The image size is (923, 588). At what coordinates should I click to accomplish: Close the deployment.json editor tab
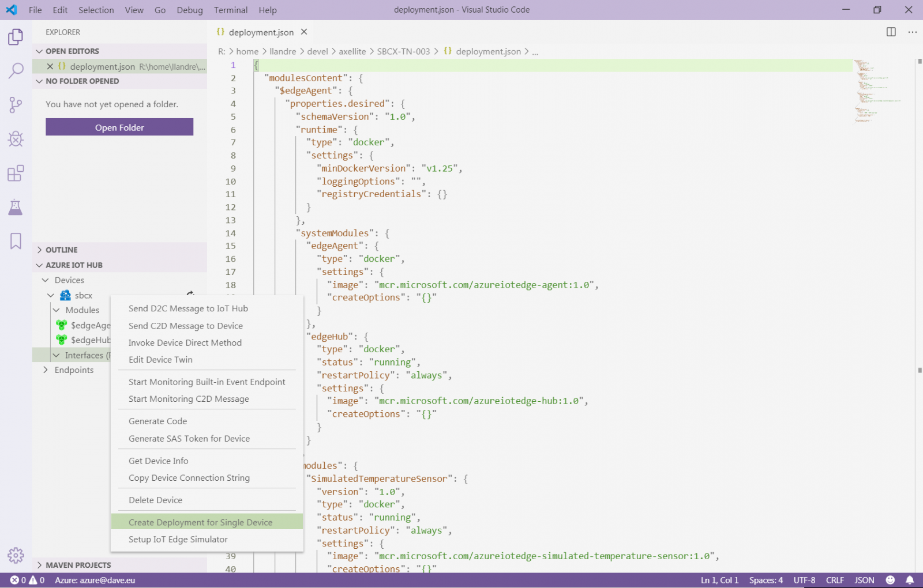tap(304, 32)
